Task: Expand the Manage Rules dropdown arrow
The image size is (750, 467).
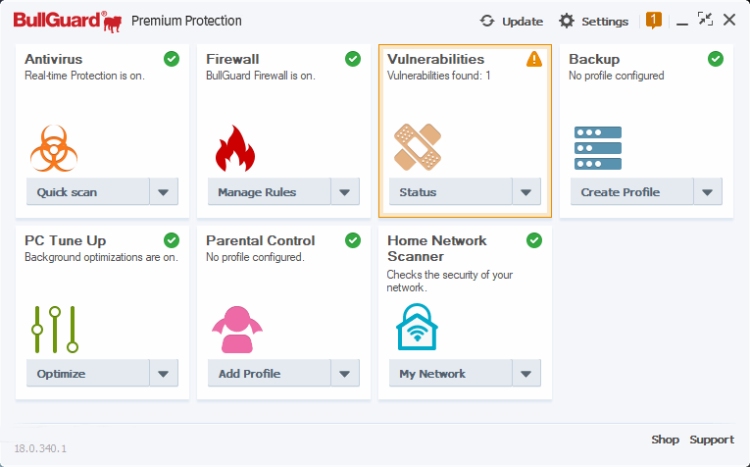Action: coord(345,192)
